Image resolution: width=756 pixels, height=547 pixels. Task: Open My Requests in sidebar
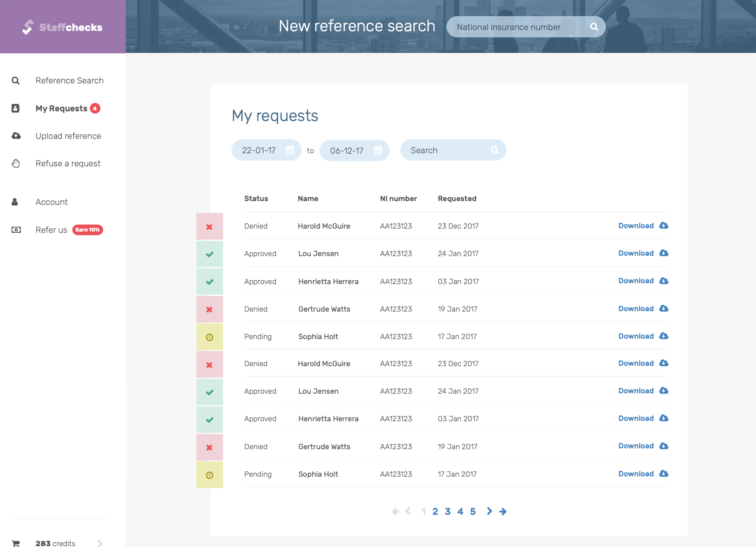tap(61, 108)
